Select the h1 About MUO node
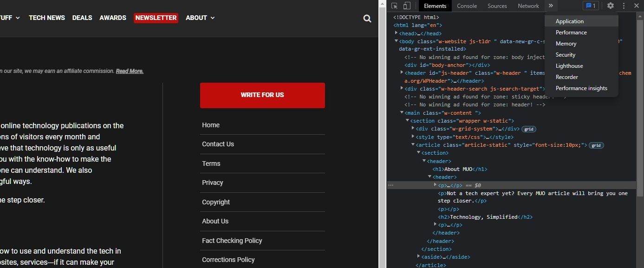 [x=460, y=169]
